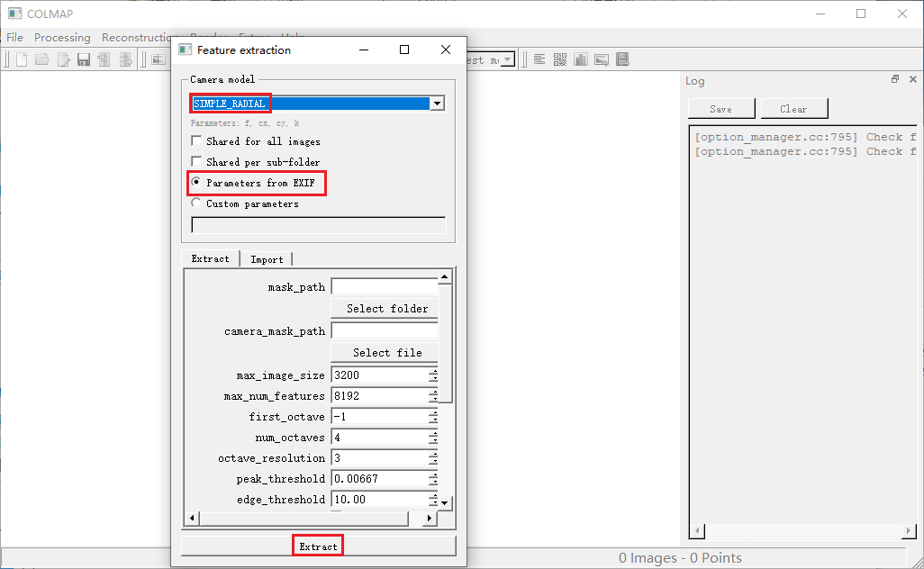Open the toolbar render mode dropdown arrow
Image resolution: width=924 pixels, height=569 pixels.
coord(507,60)
